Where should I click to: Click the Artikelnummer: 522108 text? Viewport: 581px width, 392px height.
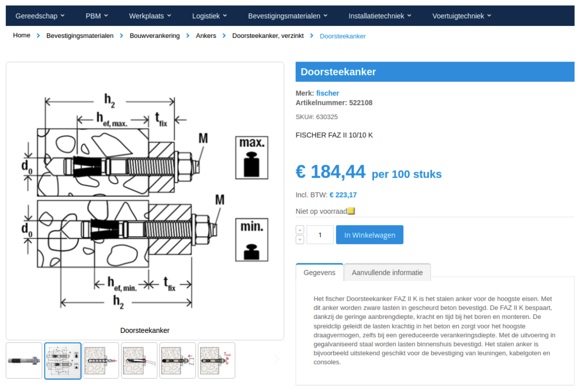334,103
